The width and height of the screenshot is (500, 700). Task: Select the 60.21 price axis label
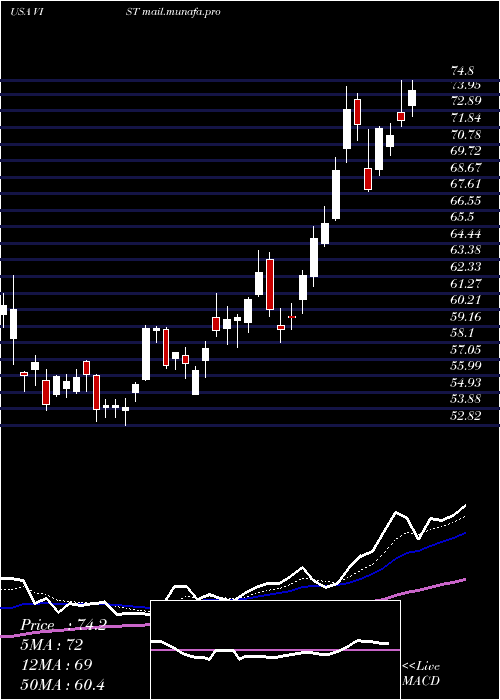466,300
